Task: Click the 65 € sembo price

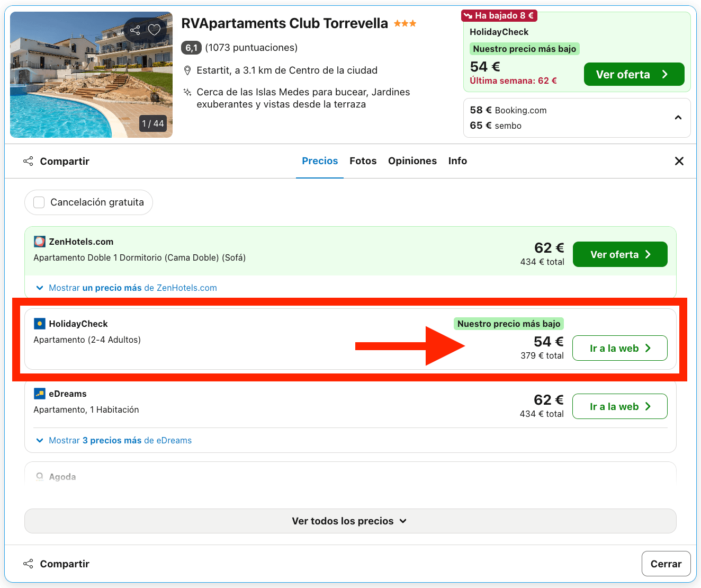Action: coord(496,126)
